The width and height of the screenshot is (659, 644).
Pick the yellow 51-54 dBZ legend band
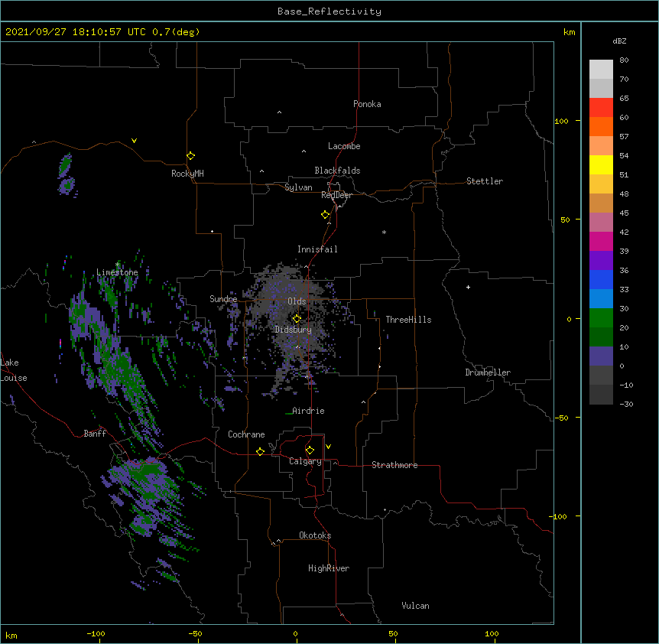(601, 164)
